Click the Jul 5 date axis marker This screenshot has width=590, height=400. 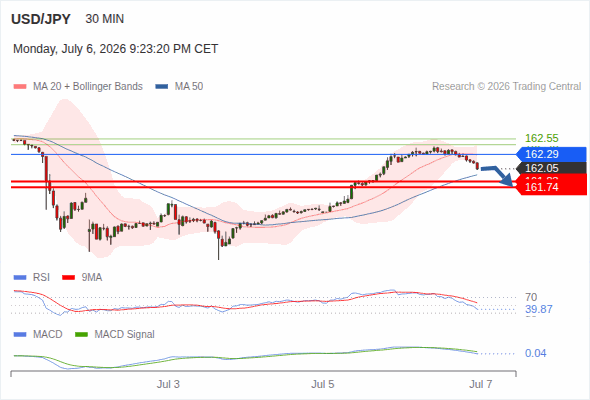(322, 384)
